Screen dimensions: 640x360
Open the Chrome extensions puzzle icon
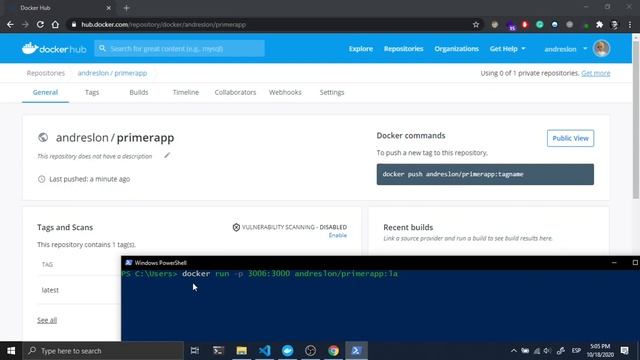(x=600, y=24)
